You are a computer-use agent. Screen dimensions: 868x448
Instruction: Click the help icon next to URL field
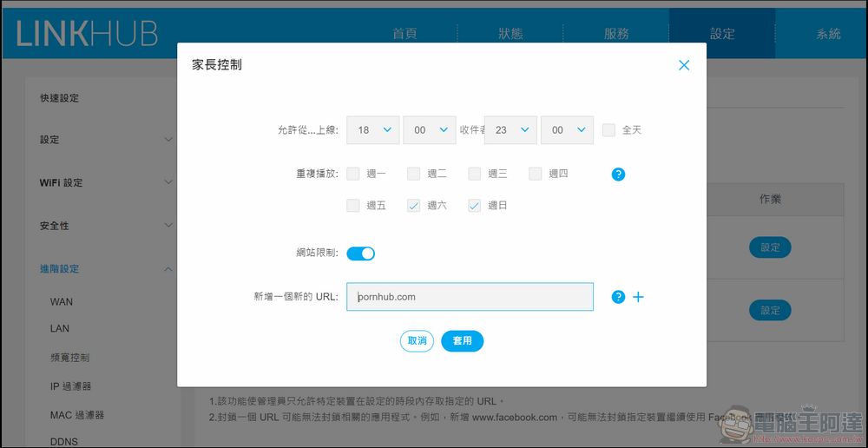(x=618, y=297)
